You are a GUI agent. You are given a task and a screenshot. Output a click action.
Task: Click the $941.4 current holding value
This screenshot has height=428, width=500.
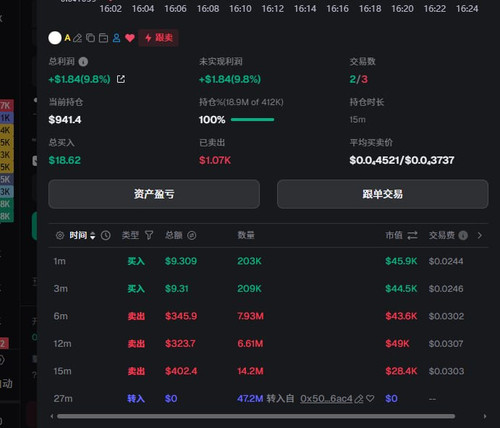pos(65,120)
